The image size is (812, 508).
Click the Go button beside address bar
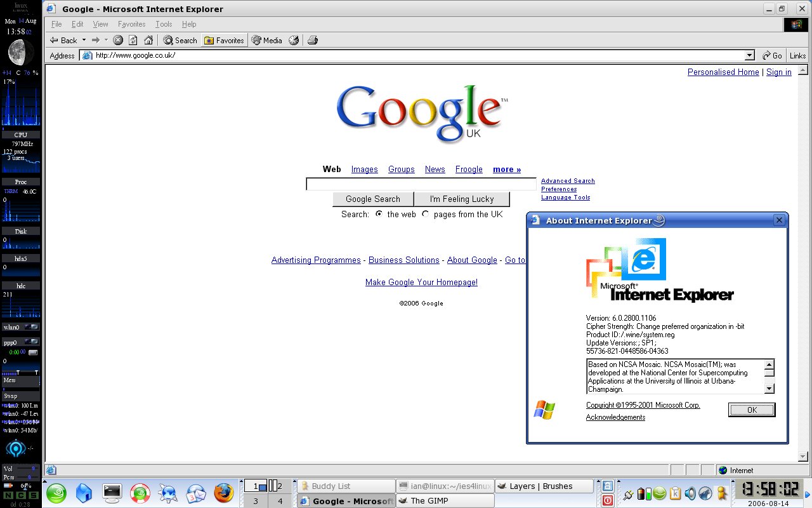click(x=772, y=55)
